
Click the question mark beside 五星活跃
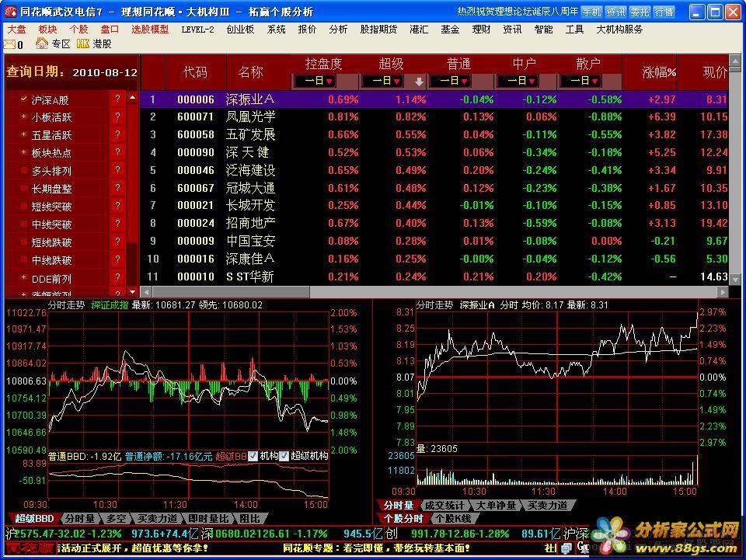pos(117,134)
